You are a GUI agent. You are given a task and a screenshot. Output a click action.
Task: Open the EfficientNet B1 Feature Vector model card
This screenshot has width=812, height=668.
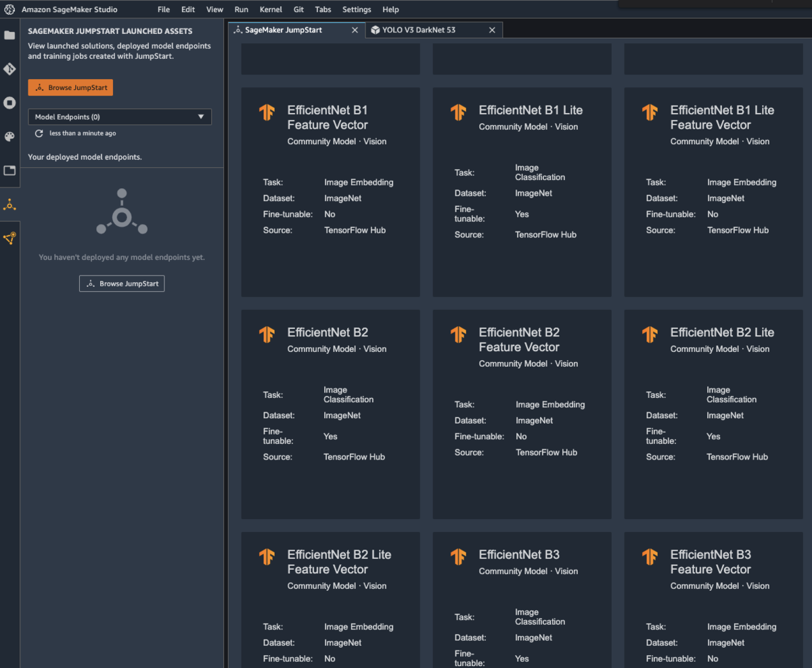[330, 192]
